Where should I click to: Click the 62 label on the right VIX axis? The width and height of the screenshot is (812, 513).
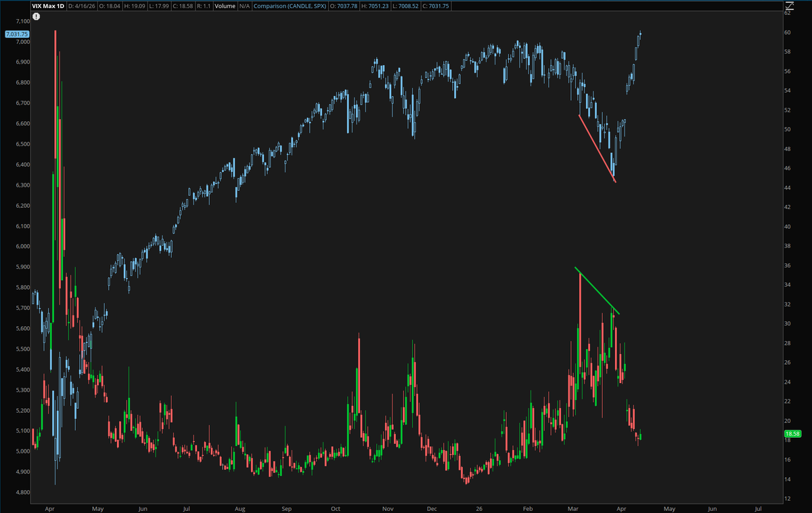788,13
